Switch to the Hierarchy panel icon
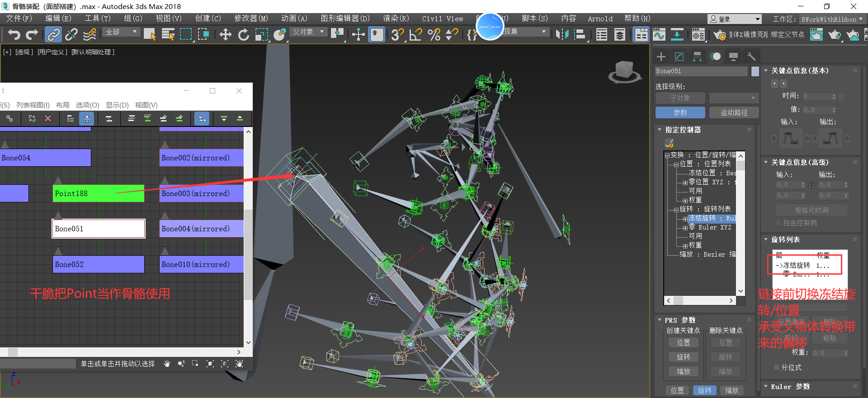 (697, 56)
